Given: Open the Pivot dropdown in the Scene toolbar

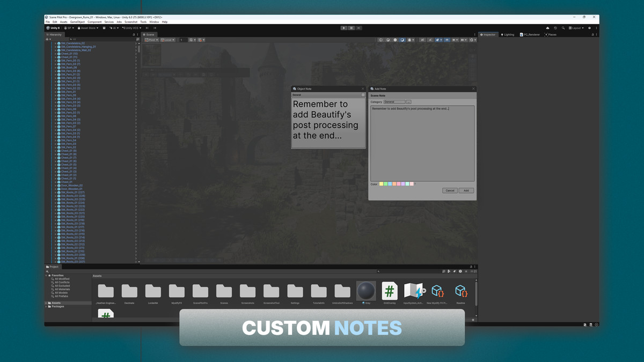Looking at the screenshot, I should point(152,40).
